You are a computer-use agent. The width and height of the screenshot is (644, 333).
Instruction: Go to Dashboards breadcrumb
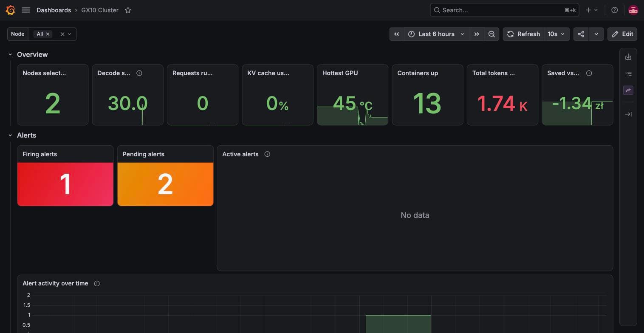(x=54, y=10)
